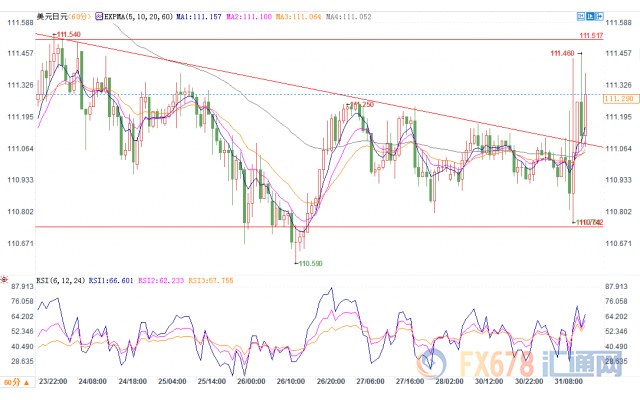Click the MA4:111.052 legend value
Image resolution: width=640 pixels, height=400 pixels.
click(x=355, y=18)
